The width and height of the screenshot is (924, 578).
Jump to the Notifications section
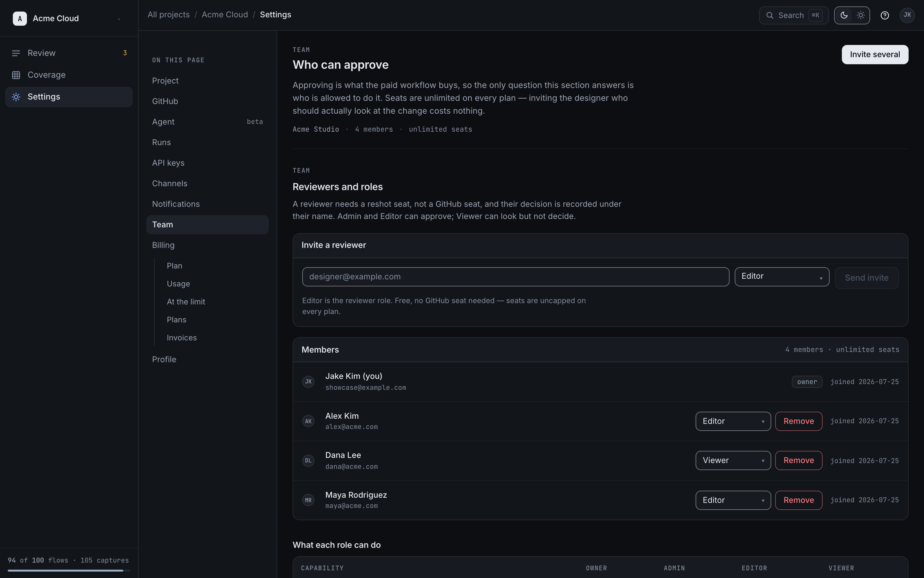(x=207, y=204)
